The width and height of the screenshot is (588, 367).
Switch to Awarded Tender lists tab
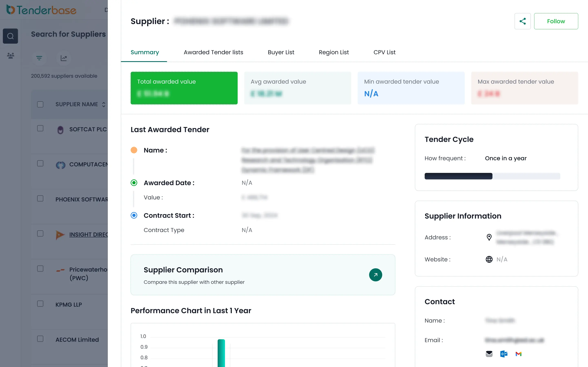click(213, 52)
